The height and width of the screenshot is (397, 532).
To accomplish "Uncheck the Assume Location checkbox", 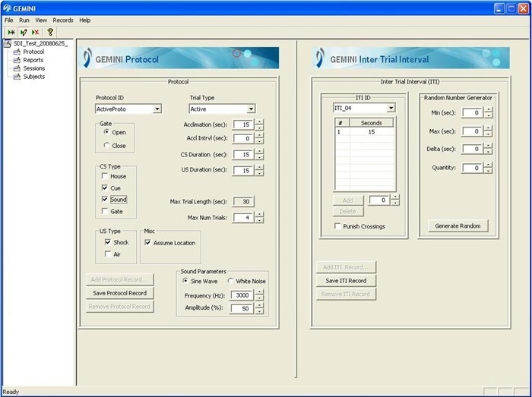I will coord(147,243).
